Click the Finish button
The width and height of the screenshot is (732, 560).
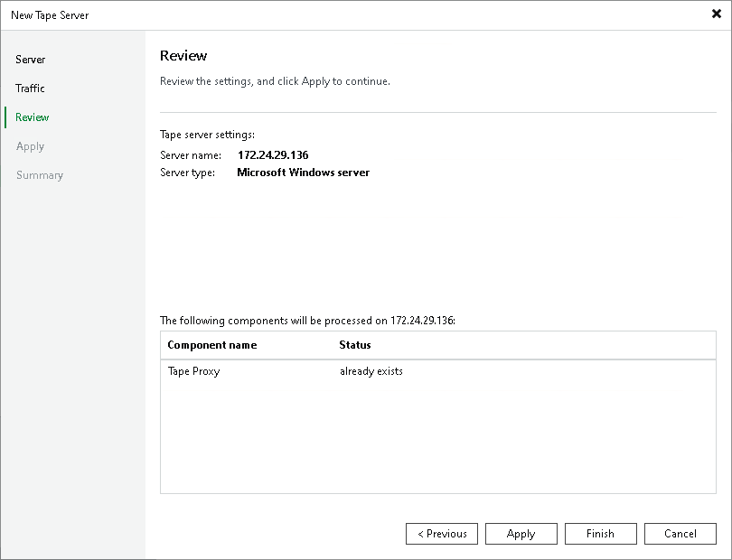click(x=600, y=534)
